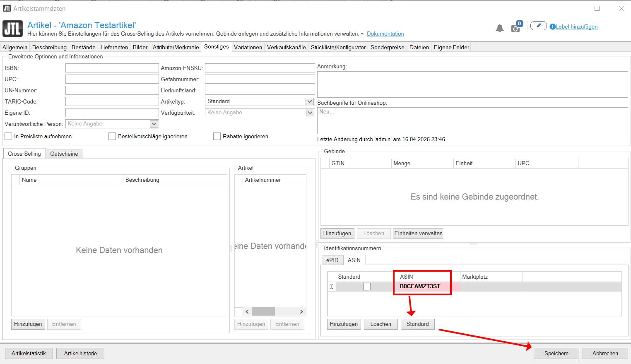Toggle Standard checkbox in ASIN row
631x364 pixels.
(x=367, y=287)
